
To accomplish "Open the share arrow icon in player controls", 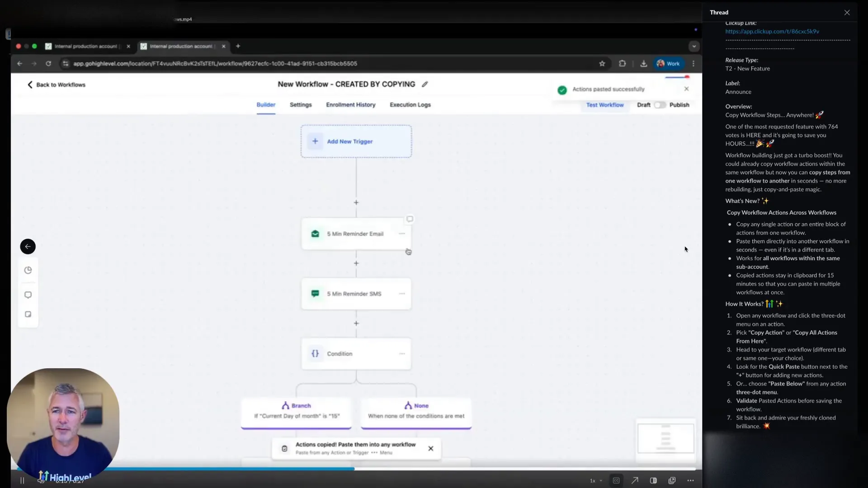I will 635,480.
